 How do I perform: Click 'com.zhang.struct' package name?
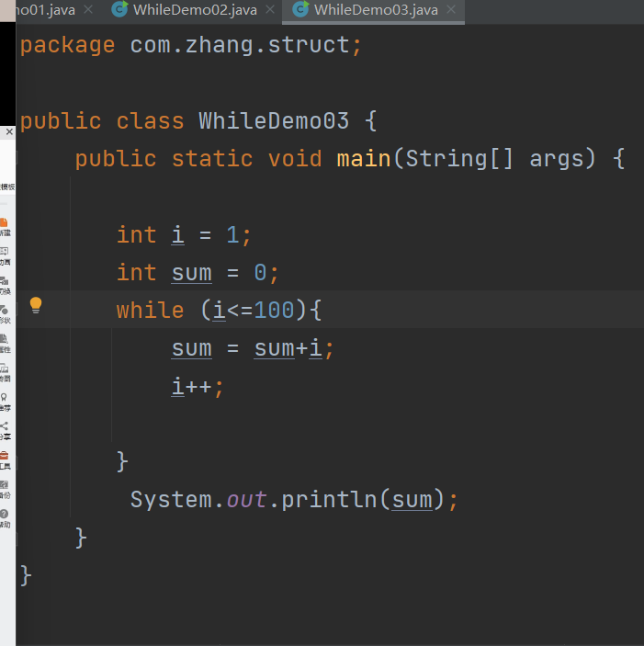[x=240, y=44]
